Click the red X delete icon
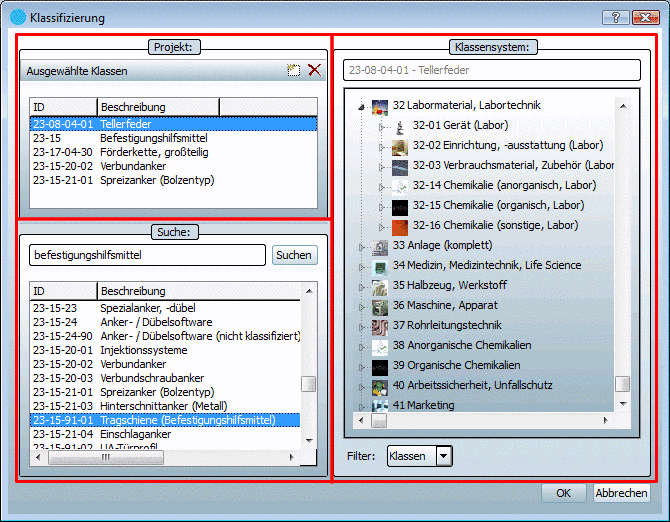670x522 pixels. tap(314, 70)
